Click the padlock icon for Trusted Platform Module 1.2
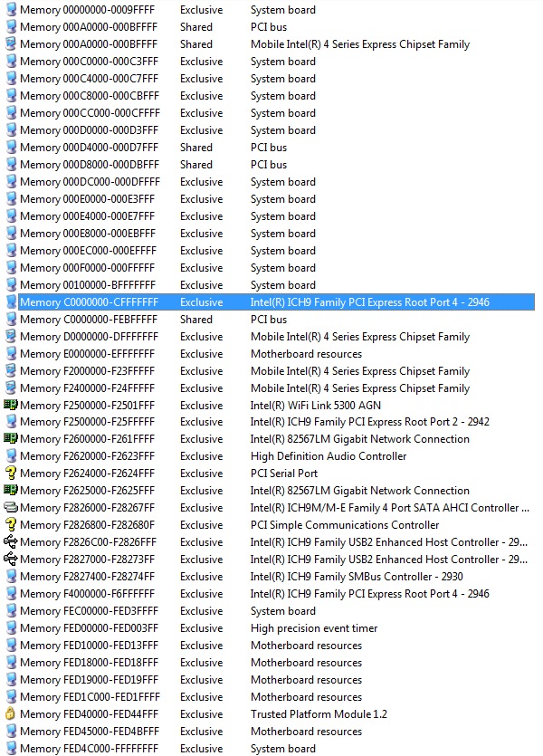The width and height of the screenshot is (543, 756). click(10, 714)
